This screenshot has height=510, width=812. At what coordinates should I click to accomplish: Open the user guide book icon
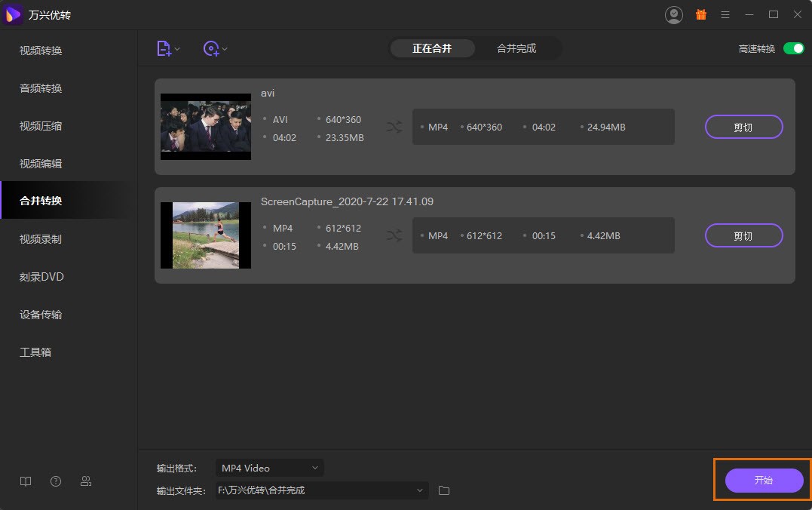26,481
